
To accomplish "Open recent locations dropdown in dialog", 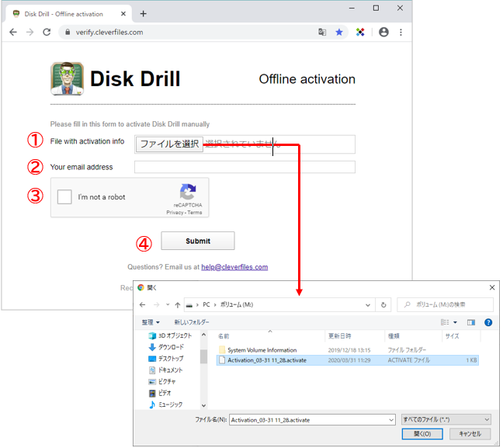I will 168,305.
